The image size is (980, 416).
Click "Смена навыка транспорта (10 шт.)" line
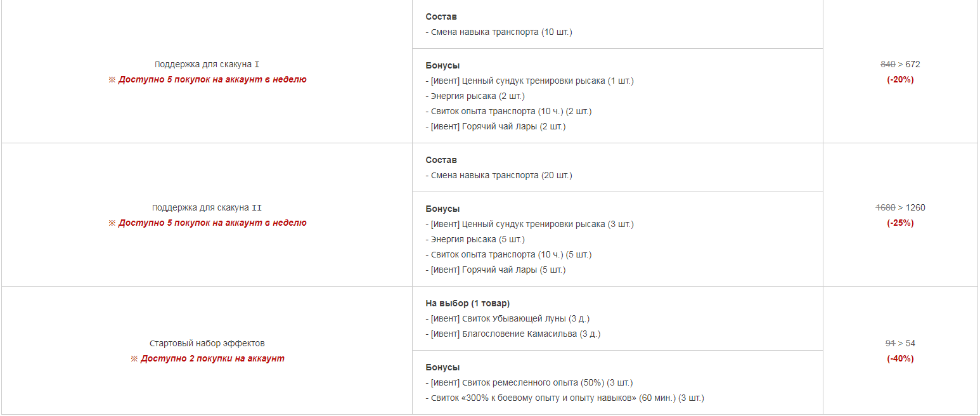(499, 32)
